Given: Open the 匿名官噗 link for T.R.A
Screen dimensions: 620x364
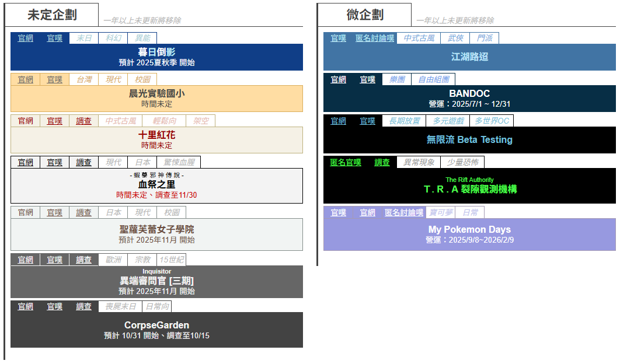Looking at the screenshot, I should 345,162.
